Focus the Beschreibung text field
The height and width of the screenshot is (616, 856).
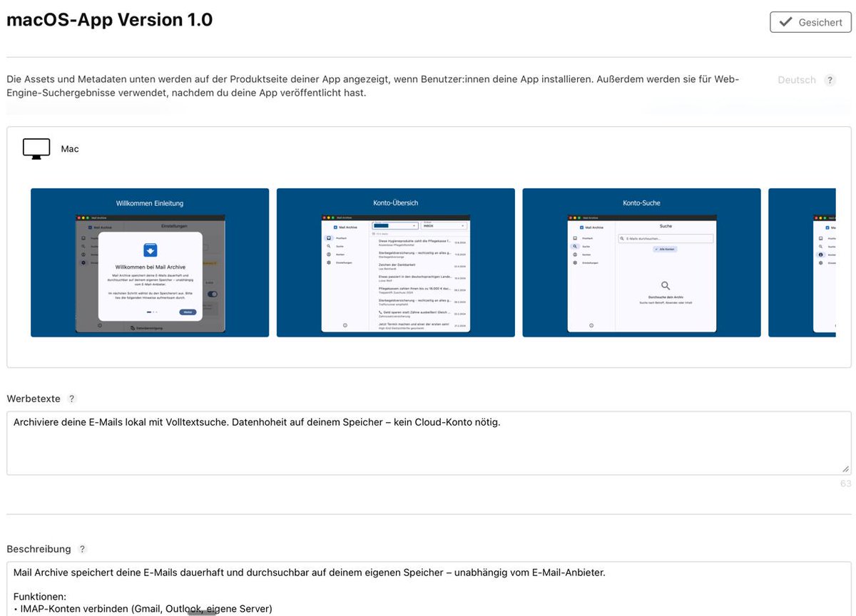[429, 588]
